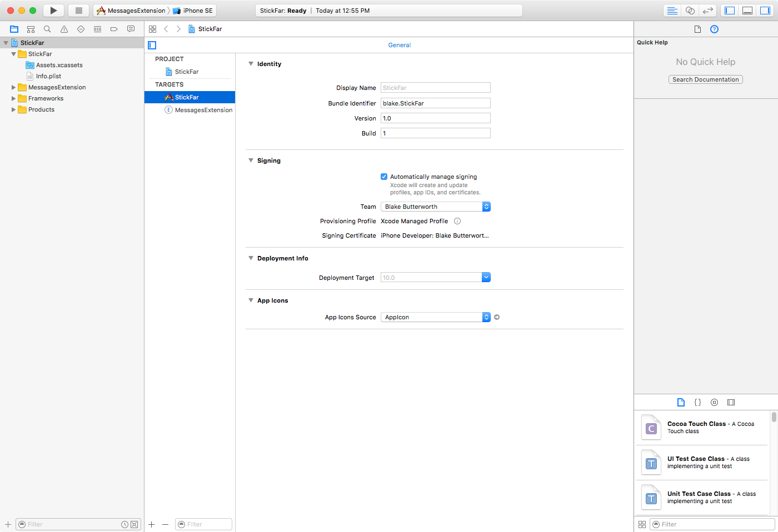Viewport: 778px width, 532px height.
Task: Open the Team dropdown
Action: pyautogui.click(x=436, y=207)
